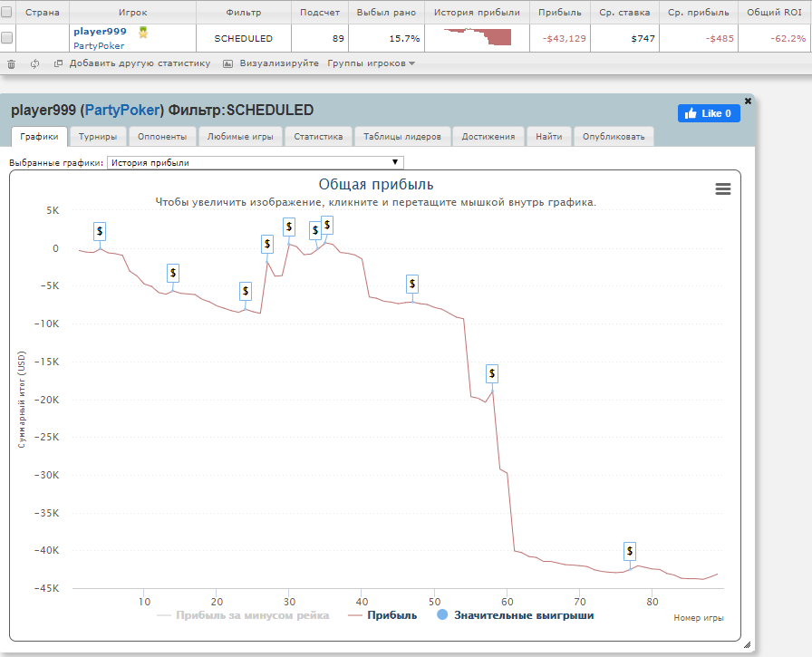
Task: Click 'Добавить другую статистику' link
Action: point(139,64)
